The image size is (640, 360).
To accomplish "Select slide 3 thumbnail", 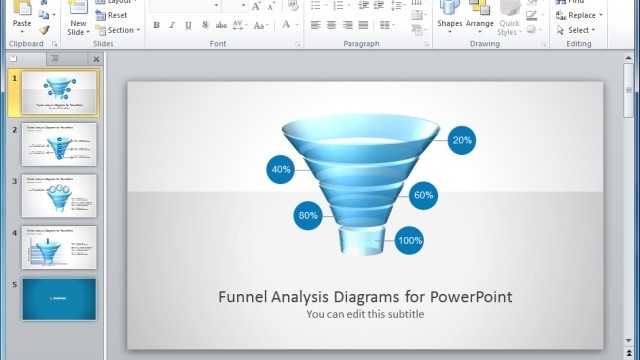I will point(59,196).
